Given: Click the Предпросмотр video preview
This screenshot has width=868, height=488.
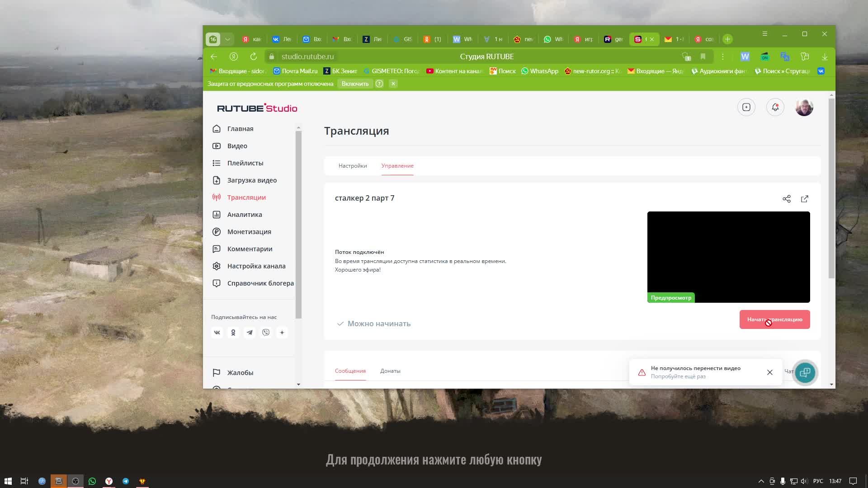Looking at the screenshot, I should pyautogui.click(x=728, y=257).
